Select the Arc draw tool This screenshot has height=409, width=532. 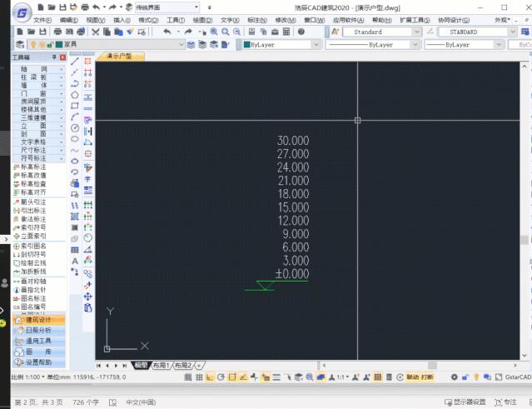[x=75, y=117]
